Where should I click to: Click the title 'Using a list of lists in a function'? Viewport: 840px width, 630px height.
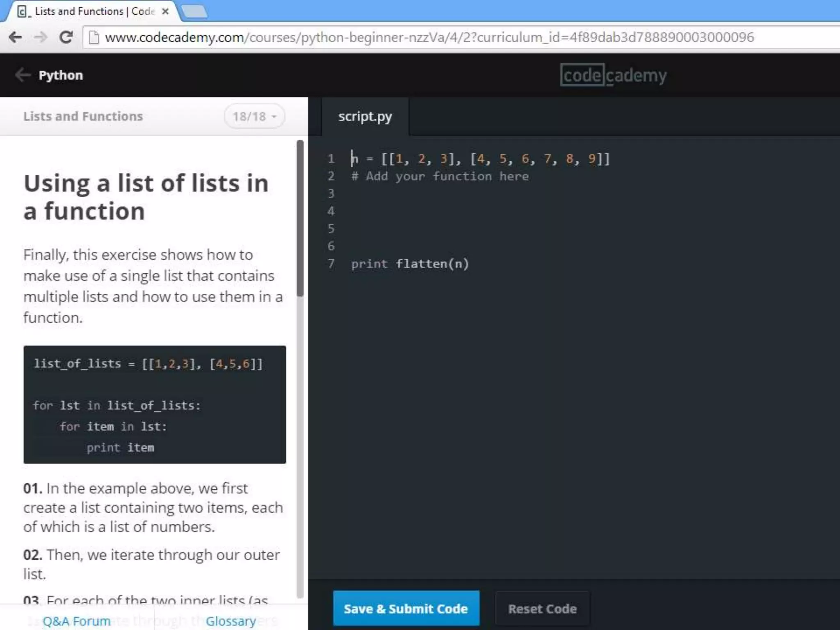click(146, 197)
